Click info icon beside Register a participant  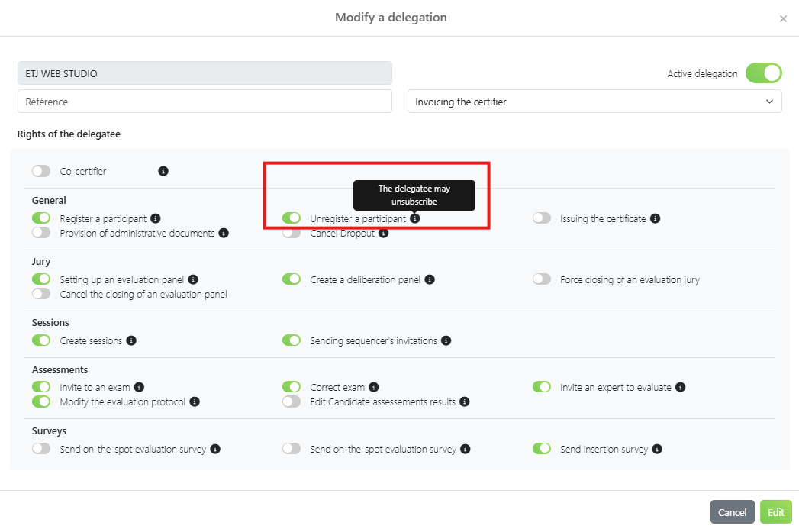156,218
